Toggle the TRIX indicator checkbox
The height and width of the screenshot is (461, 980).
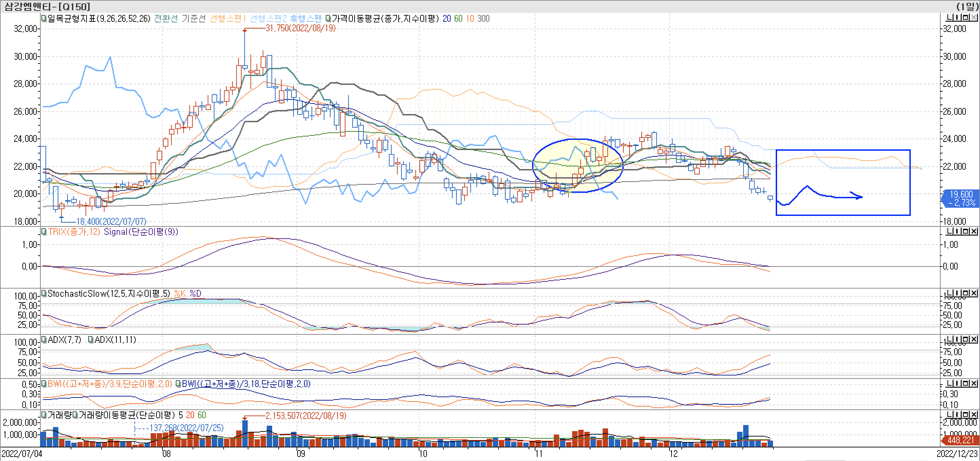pyautogui.click(x=44, y=232)
